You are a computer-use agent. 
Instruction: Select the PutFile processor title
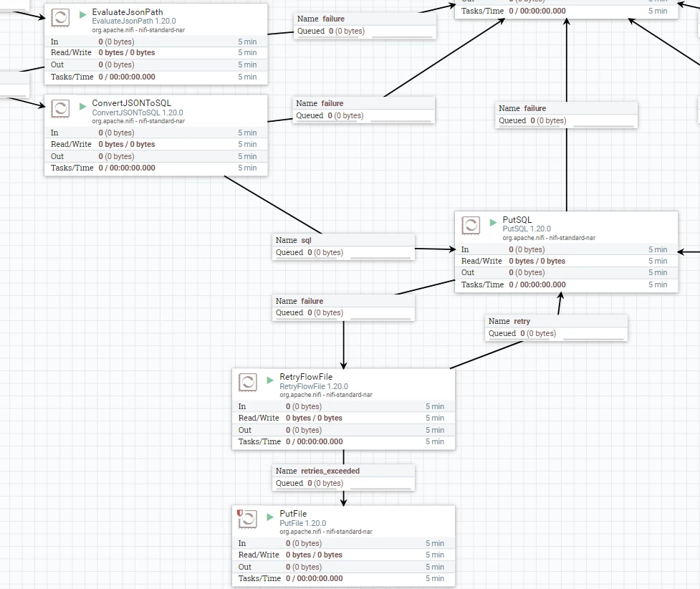(293, 514)
